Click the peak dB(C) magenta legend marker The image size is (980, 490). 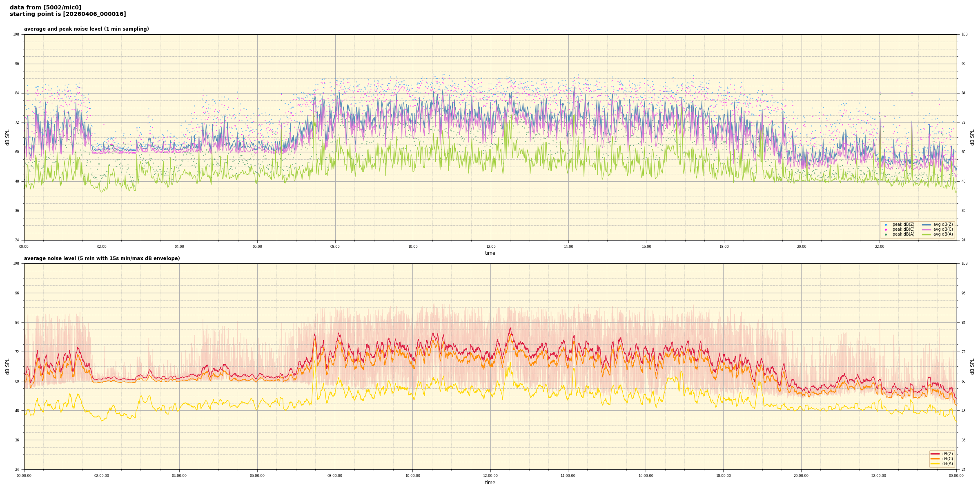click(886, 229)
